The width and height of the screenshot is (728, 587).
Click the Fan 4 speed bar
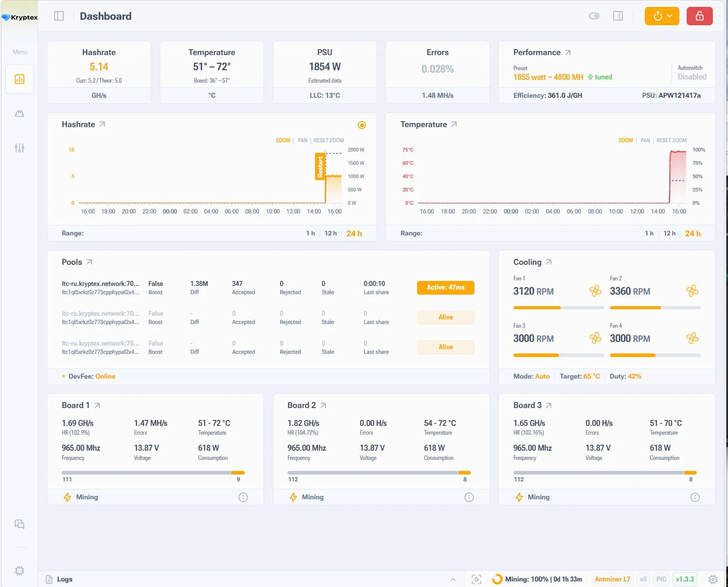point(655,355)
